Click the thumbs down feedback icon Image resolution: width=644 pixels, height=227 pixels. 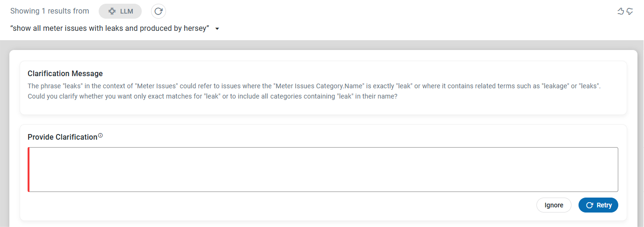pyautogui.click(x=630, y=11)
